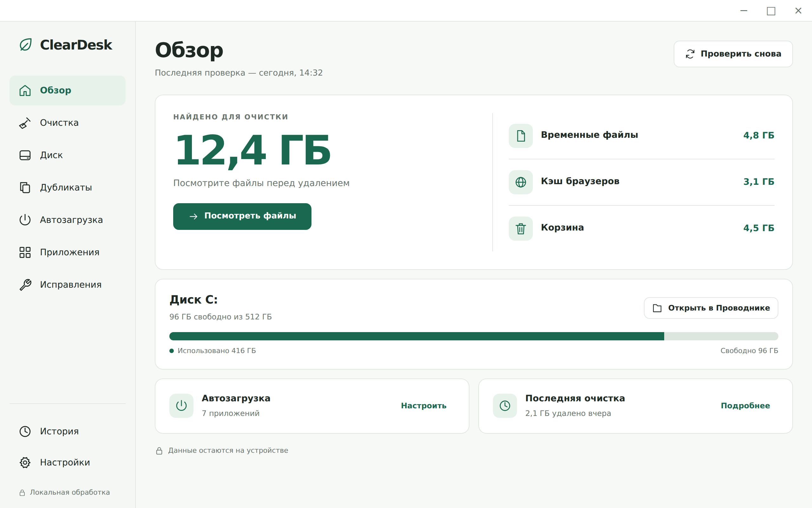Viewport: 812px width, 508px height.
Task: Click the Подробнее link
Action: (x=745, y=406)
